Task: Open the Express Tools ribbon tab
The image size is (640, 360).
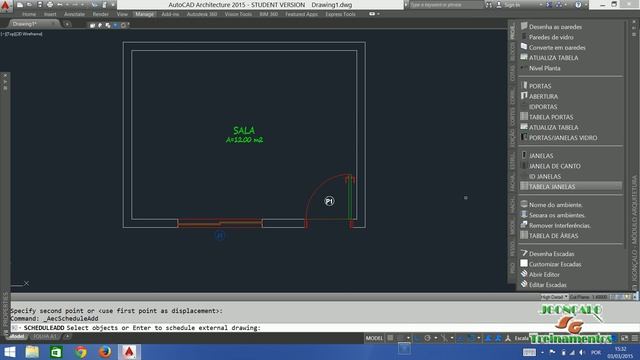Action: click(340, 14)
